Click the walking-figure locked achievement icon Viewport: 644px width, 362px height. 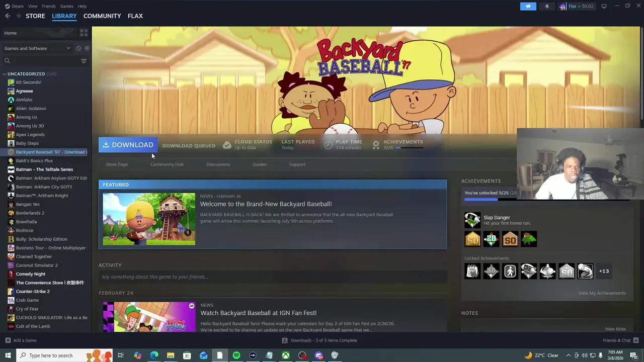[x=510, y=271]
